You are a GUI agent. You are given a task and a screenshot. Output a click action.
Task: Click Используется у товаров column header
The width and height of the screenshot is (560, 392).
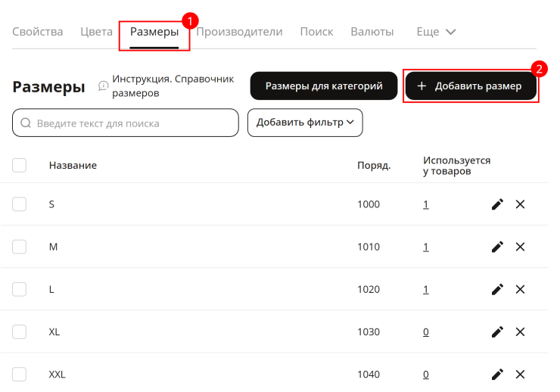(457, 166)
